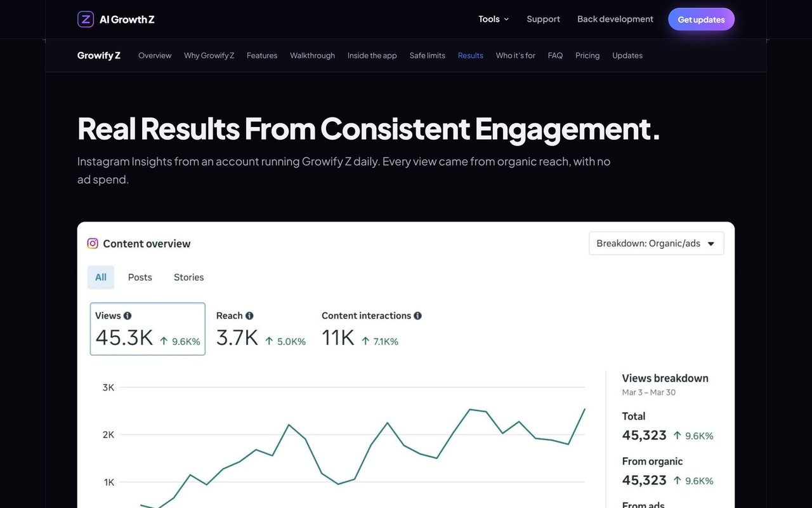Jump to the Pricing section
Image resolution: width=812 pixels, height=508 pixels.
tap(588, 55)
